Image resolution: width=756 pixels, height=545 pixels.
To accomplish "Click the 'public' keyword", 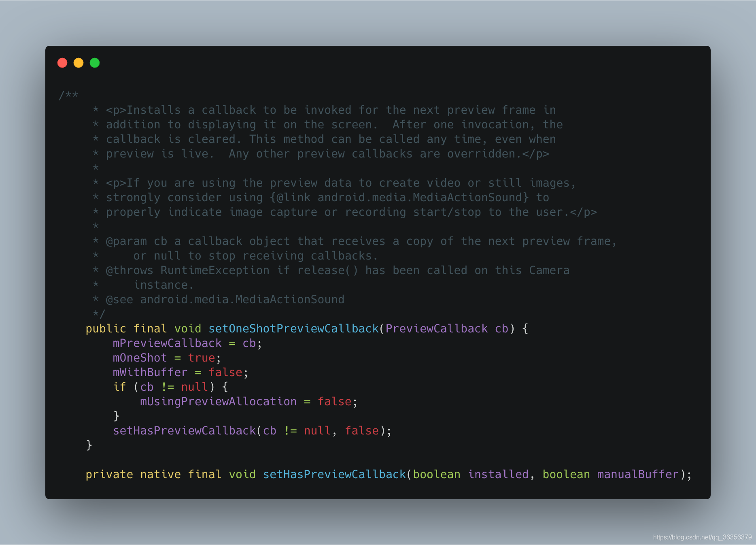I will click(x=106, y=328).
